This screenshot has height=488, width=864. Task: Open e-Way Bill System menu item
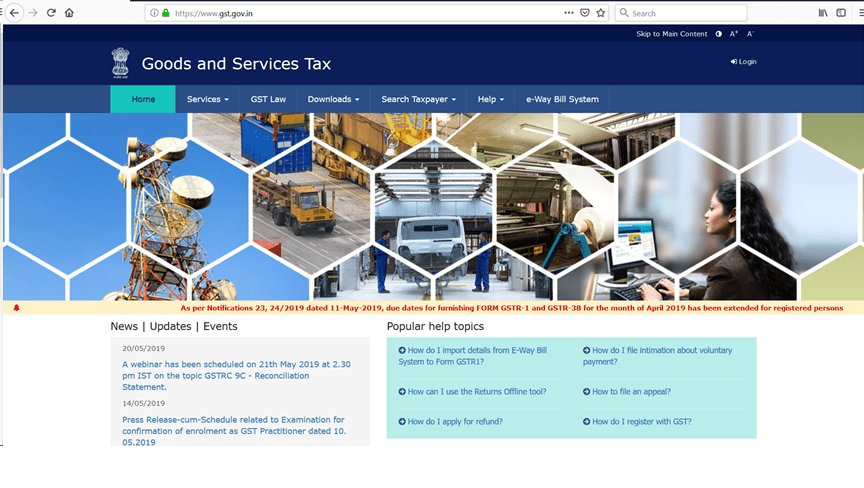point(562,99)
